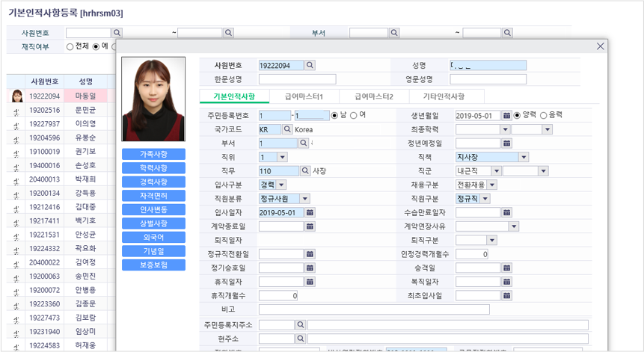This screenshot has width=644, height=352.
Task: Click 기념일 button
Action: point(153,251)
